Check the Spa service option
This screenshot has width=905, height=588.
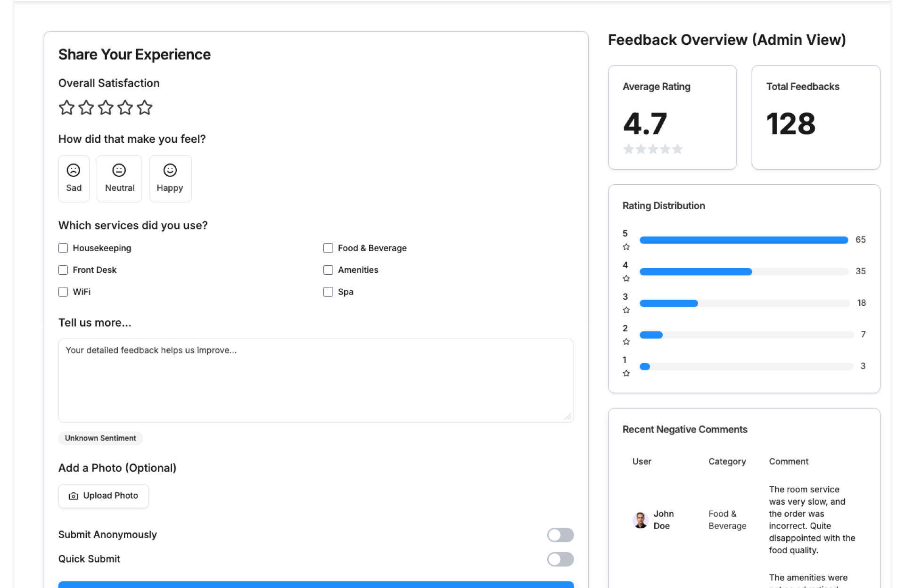(x=328, y=292)
